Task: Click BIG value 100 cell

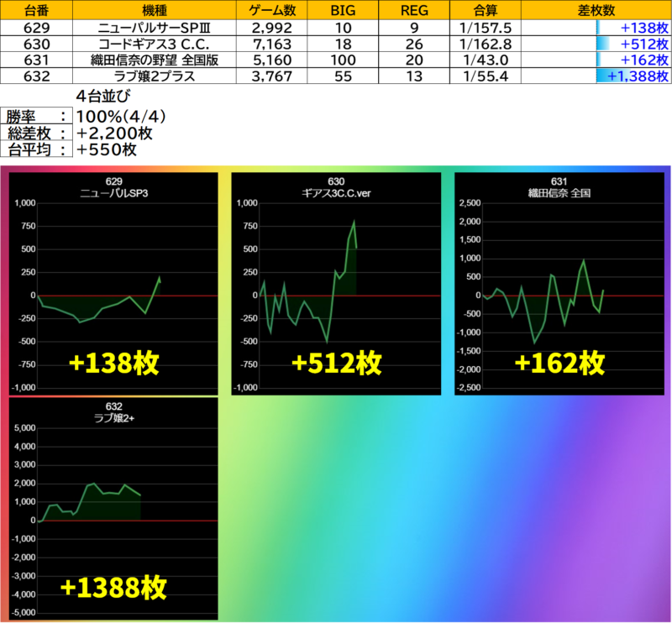Action: pos(343,60)
